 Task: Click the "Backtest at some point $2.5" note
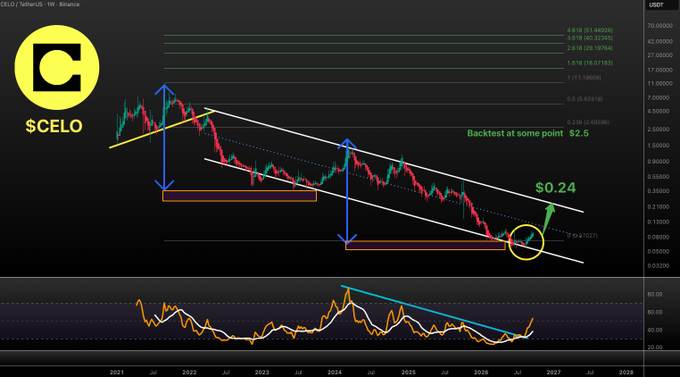(x=528, y=133)
